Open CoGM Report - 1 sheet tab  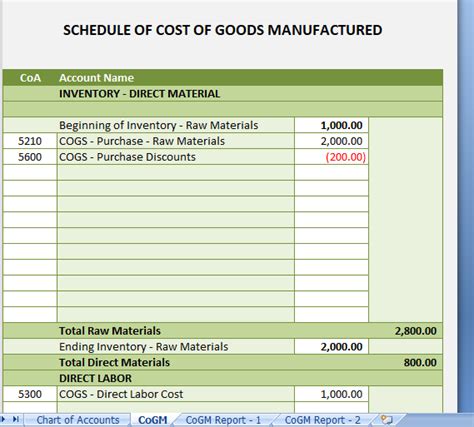[x=223, y=420]
